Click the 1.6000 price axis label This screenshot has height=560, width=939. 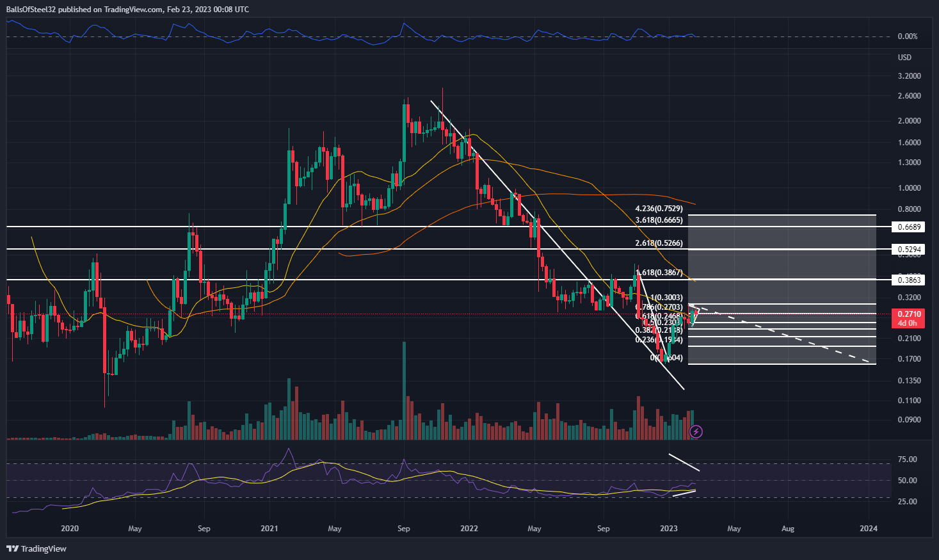click(x=910, y=143)
